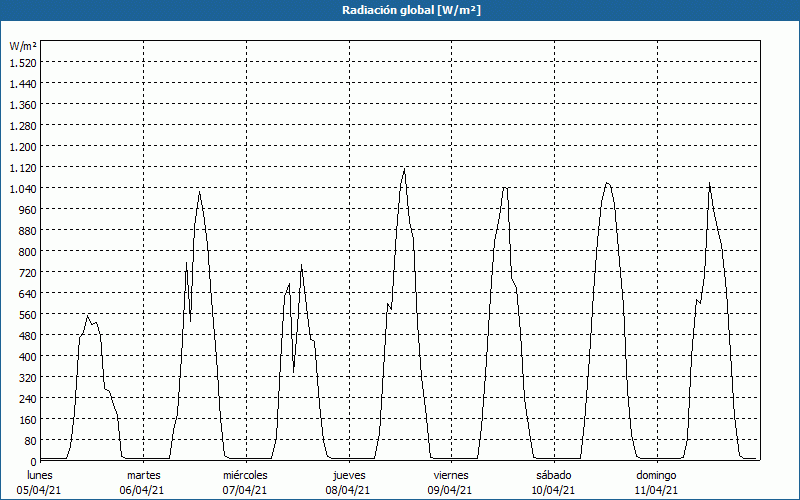Screen dimensions: 800x500
Task: Click the 05/04/21 date label
Action: 39,490
